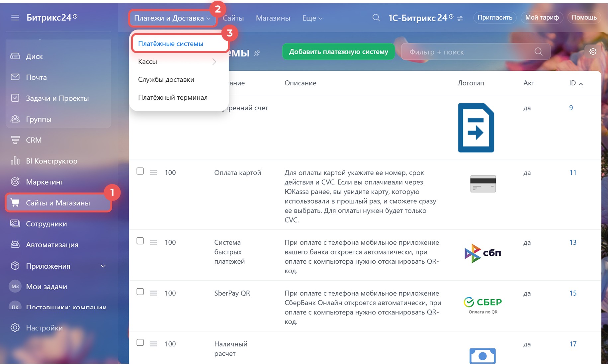Open payment system ID 13 link

pyautogui.click(x=573, y=242)
